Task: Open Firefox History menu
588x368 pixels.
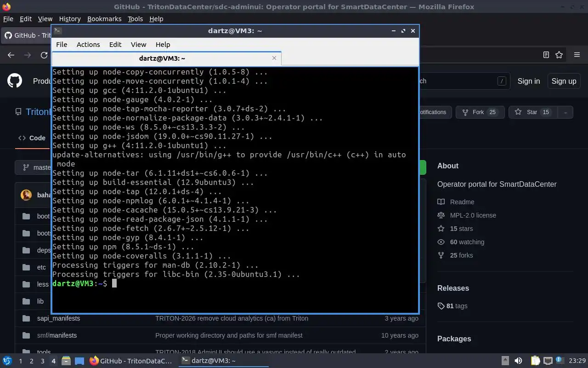Action: click(70, 19)
